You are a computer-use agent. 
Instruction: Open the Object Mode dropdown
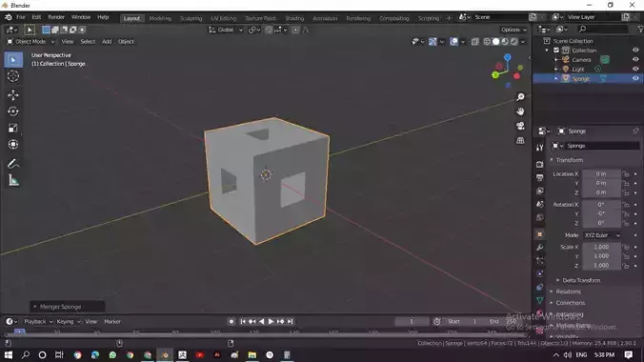pyautogui.click(x=30, y=42)
